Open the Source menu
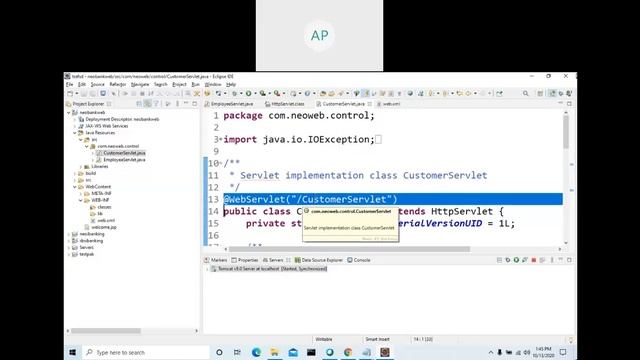 point(98,84)
